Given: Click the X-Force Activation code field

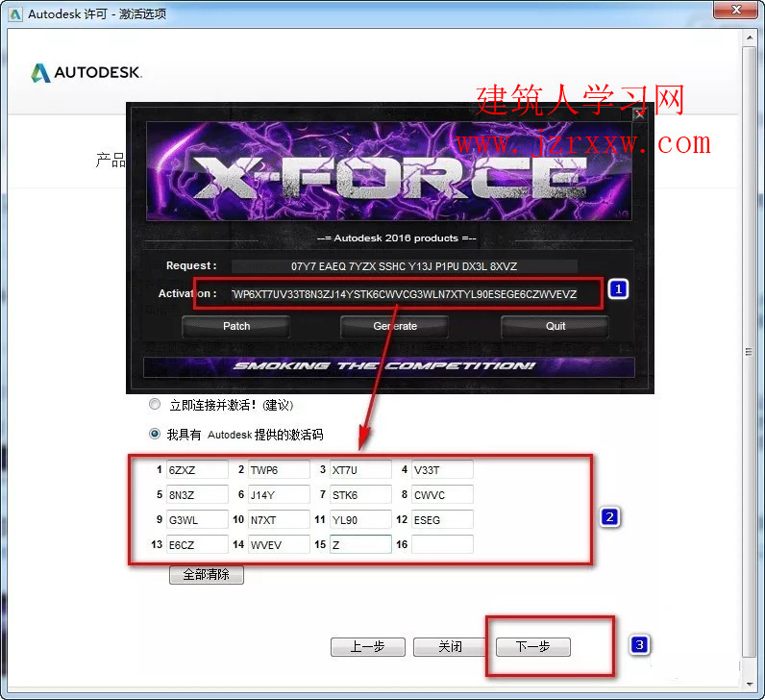Looking at the screenshot, I should pyautogui.click(x=404, y=294).
